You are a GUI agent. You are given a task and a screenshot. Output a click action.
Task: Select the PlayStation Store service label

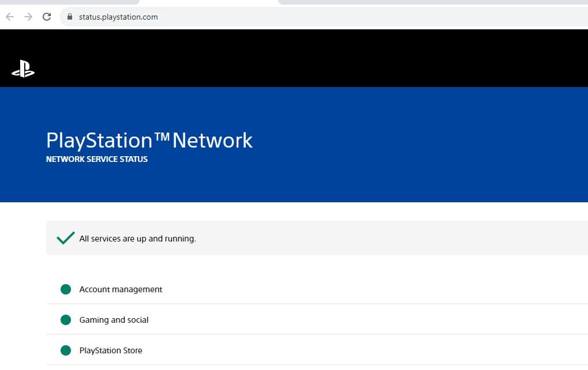(111, 350)
